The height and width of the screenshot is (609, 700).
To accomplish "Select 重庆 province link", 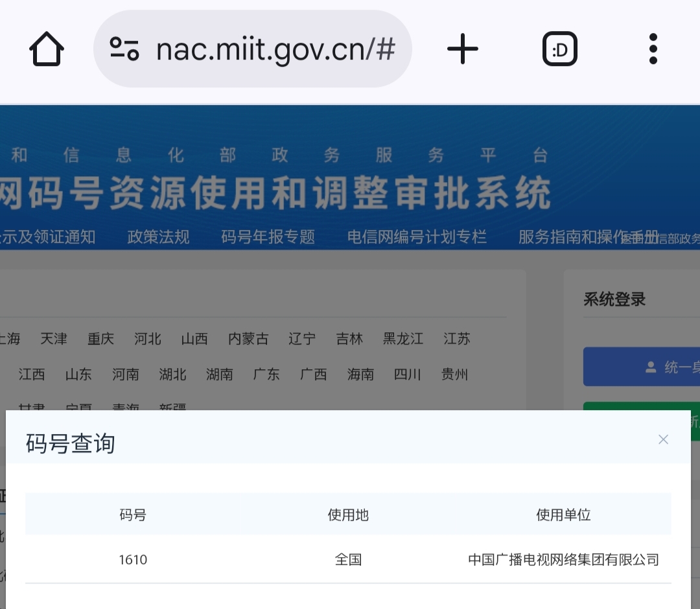I will click(x=101, y=339).
